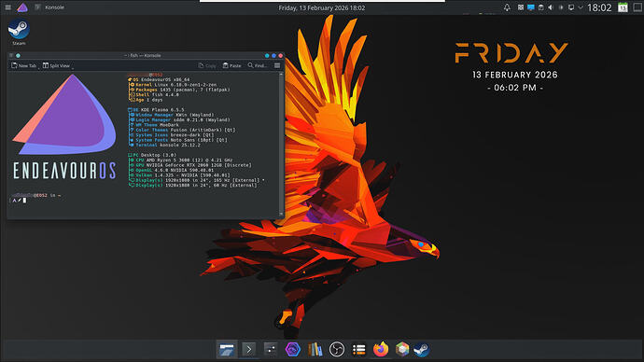Click the Konsole scrollbar up arrow
The width and height of the screenshot is (644, 362).
click(281, 75)
